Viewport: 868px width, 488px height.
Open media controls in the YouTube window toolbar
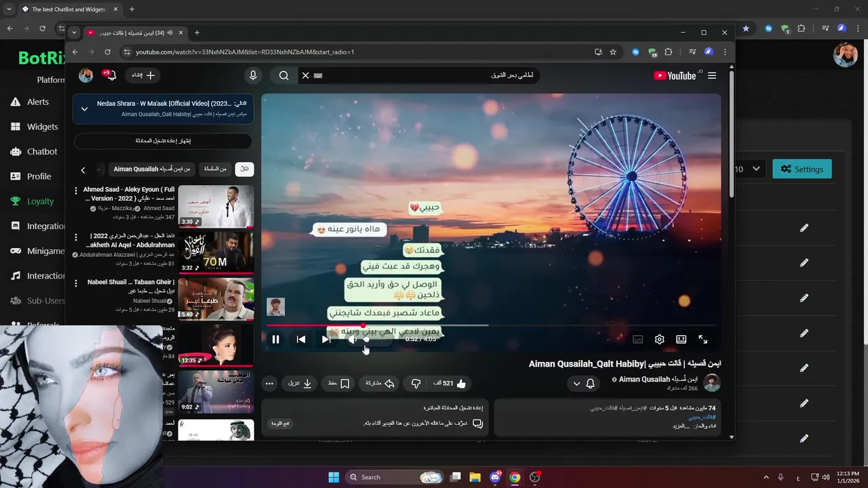692,52
